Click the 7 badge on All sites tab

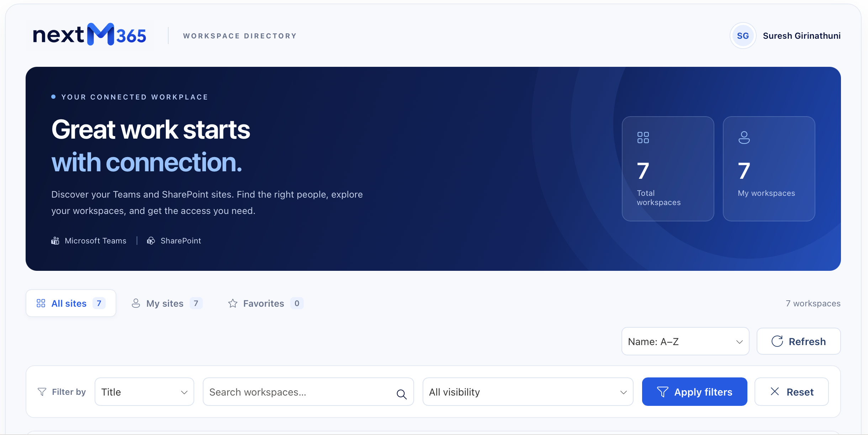(99, 303)
